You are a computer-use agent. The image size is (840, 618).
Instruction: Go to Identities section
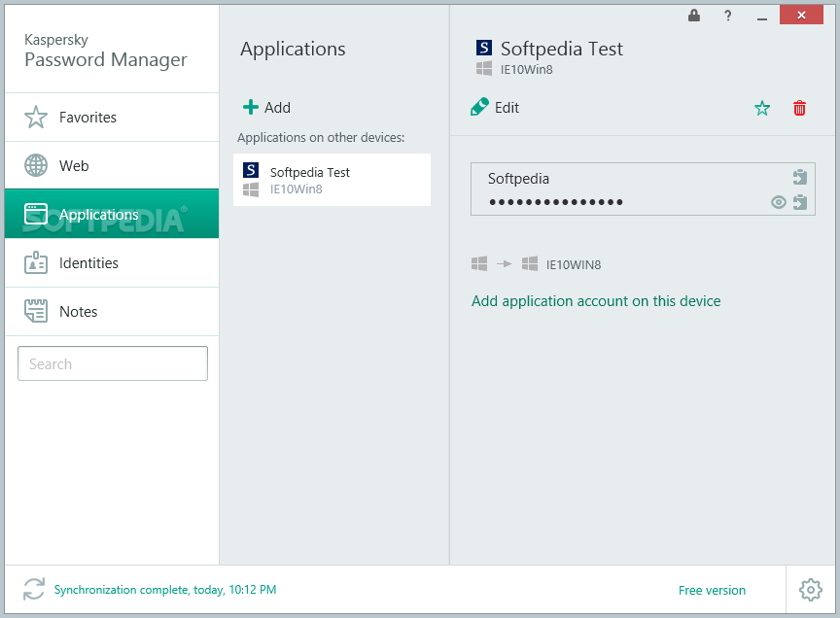[112, 263]
